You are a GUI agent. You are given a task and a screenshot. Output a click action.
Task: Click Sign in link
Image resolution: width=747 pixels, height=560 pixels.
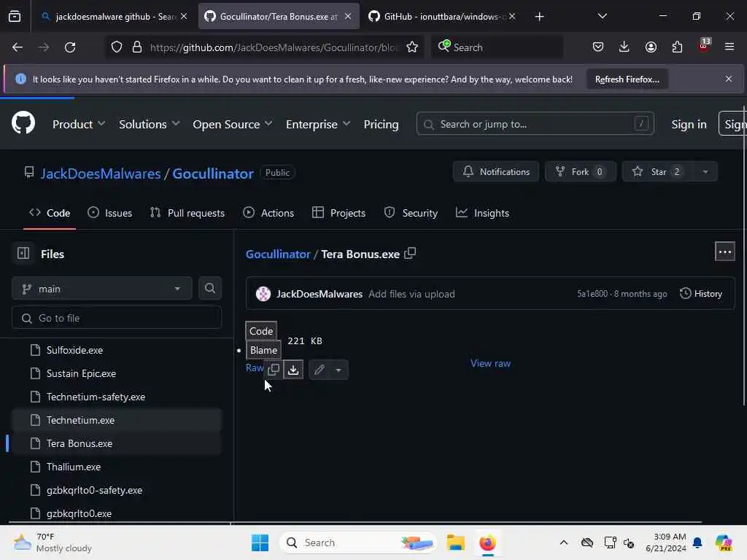(689, 124)
